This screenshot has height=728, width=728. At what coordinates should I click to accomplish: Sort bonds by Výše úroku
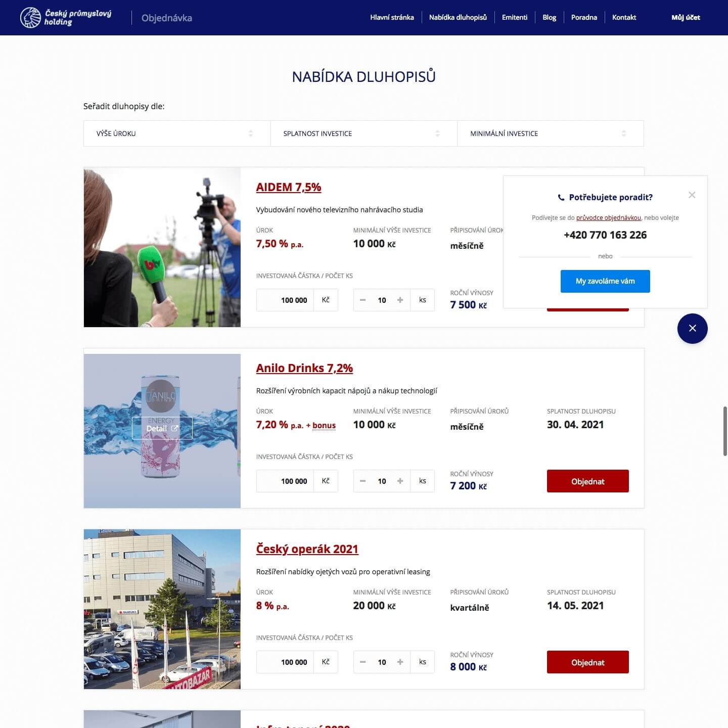click(x=177, y=133)
